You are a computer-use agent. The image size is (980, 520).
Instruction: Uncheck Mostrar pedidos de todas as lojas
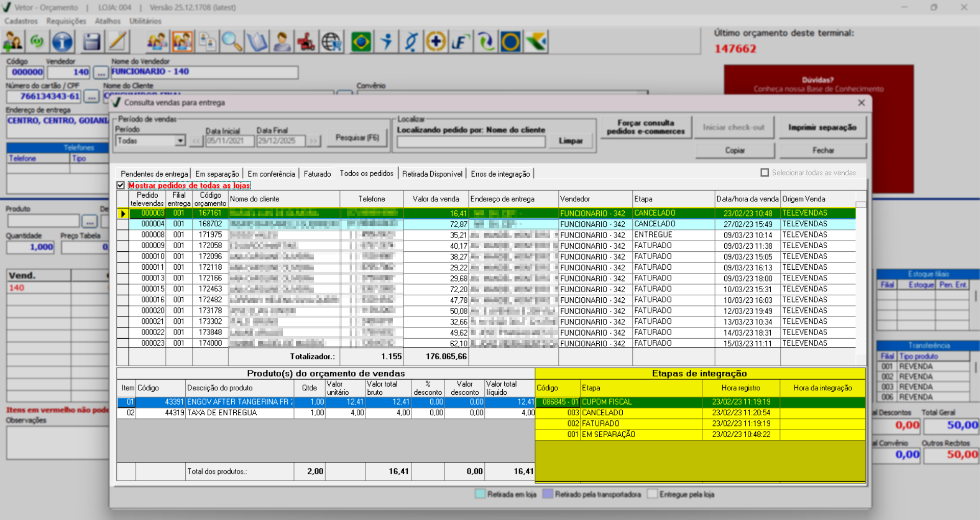pos(121,185)
